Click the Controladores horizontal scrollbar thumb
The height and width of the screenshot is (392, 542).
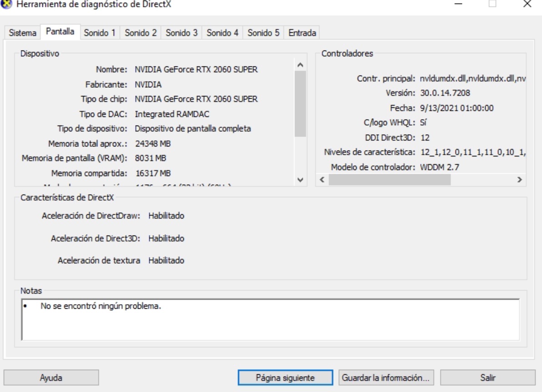coord(390,180)
